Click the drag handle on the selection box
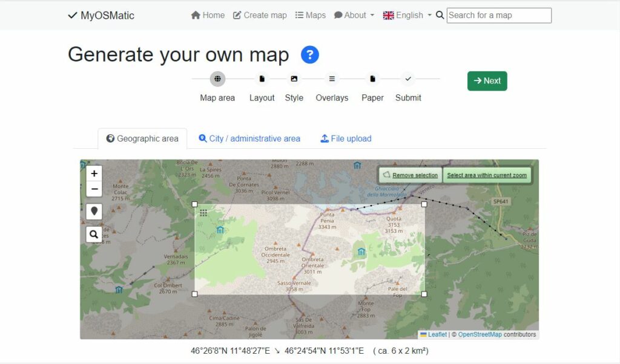This screenshot has height=364, width=620. point(204,213)
